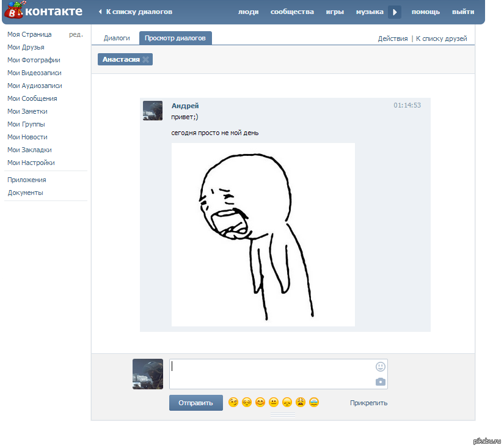Image resolution: width=504 pixels, height=448 pixels.
Task: Open the Действия actions menu
Action: (392, 39)
